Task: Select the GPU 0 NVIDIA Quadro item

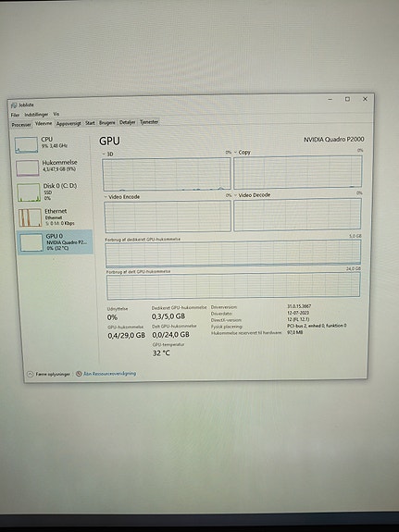Action: [x=55, y=241]
